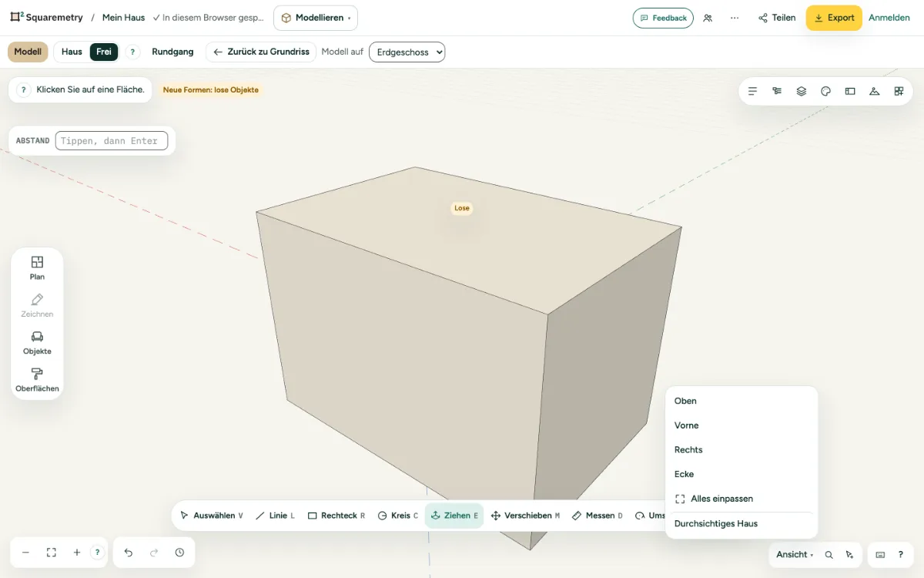Zoom in with the plus button
This screenshot has height=578, width=924.
(77, 553)
